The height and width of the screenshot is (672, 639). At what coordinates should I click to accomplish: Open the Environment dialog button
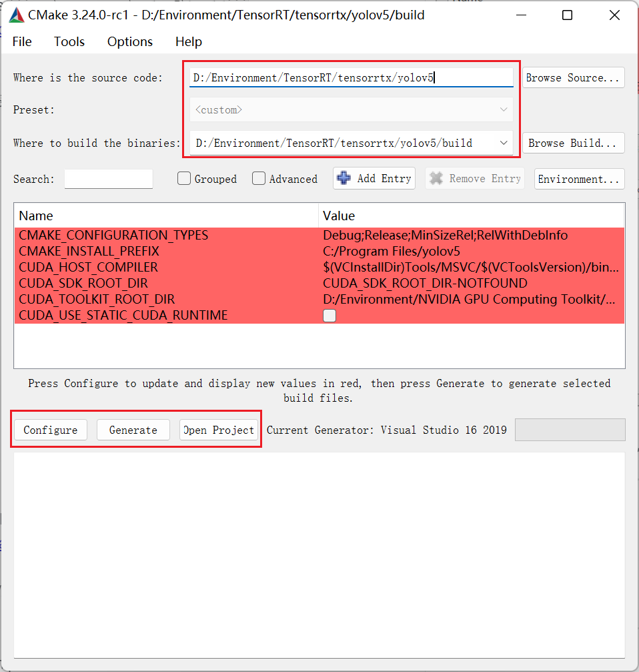coord(579,179)
